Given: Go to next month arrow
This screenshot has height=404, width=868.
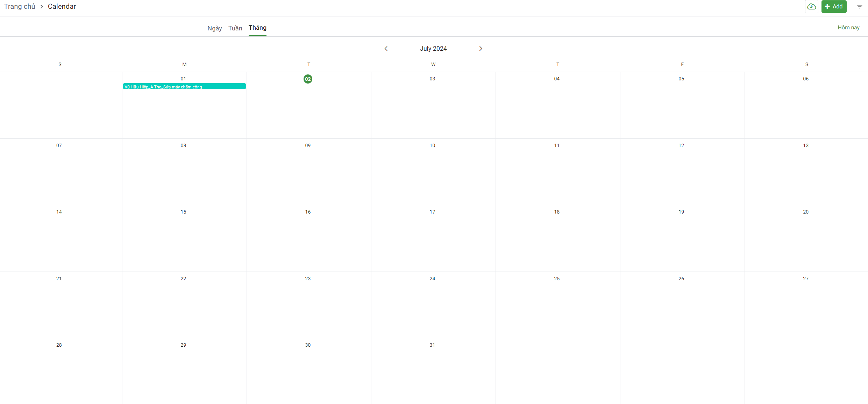Looking at the screenshot, I should pos(481,49).
